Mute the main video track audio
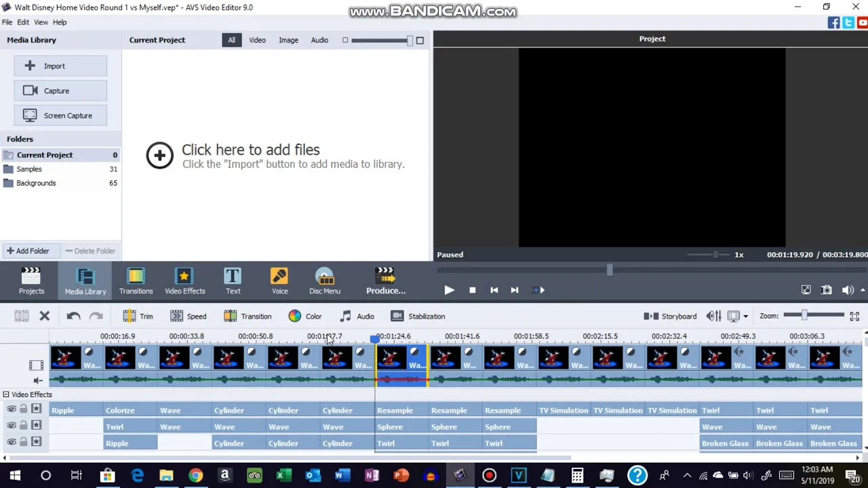Viewport: 868px width, 488px height. pos(38,380)
